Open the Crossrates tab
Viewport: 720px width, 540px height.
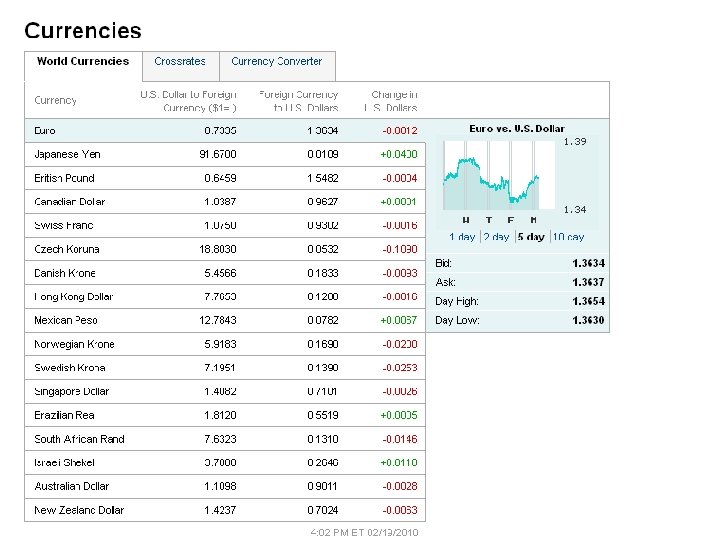point(180,62)
